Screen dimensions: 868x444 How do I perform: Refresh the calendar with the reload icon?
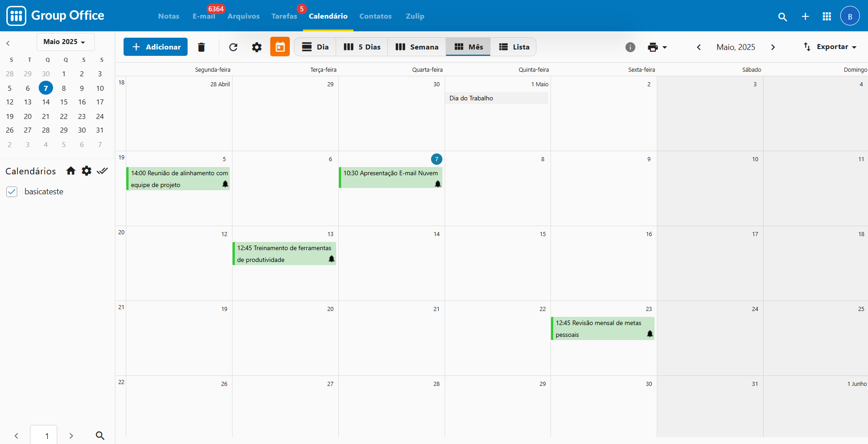coord(233,47)
